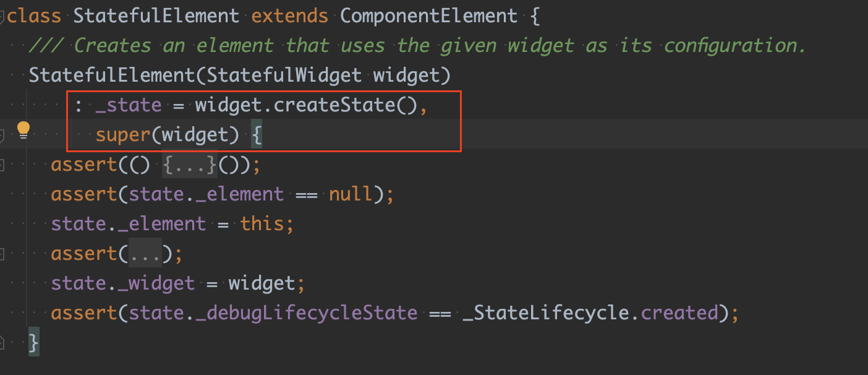Click ComponentElement class reference

[429, 16]
